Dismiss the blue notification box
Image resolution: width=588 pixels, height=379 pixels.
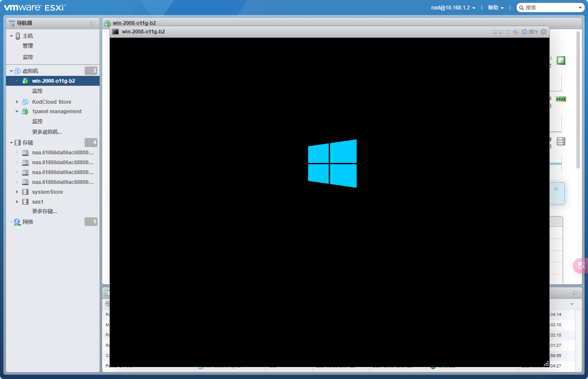click(556, 189)
